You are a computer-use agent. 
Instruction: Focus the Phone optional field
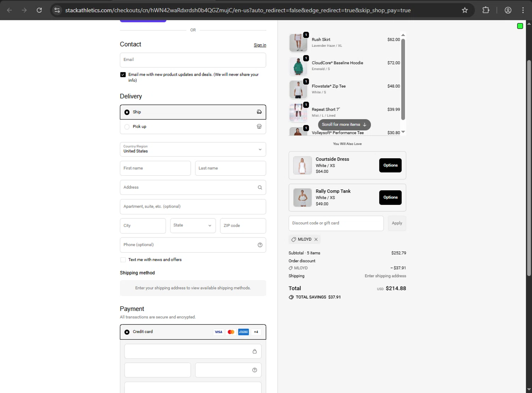click(193, 245)
